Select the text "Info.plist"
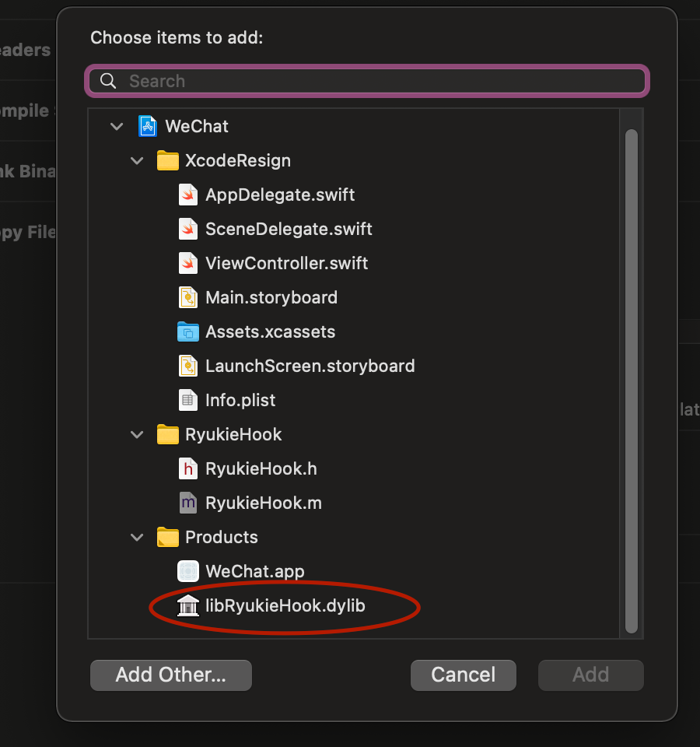The height and width of the screenshot is (747, 700). [240, 401]
